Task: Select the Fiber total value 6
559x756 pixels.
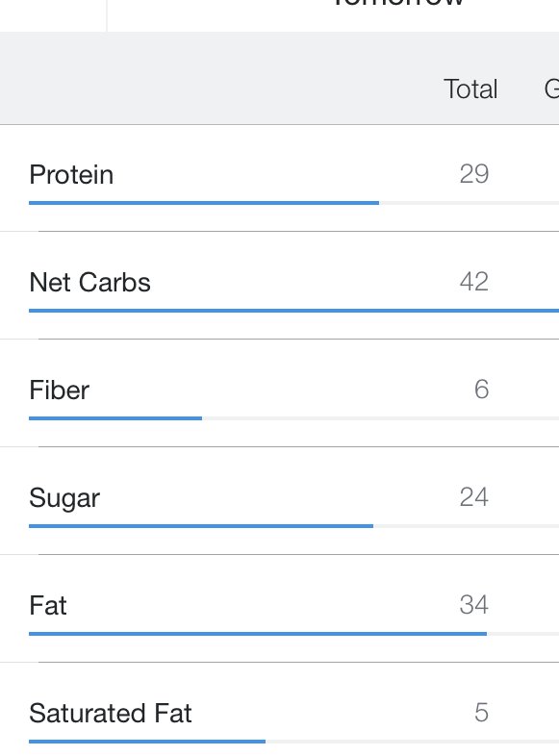Action: [481, 390]
